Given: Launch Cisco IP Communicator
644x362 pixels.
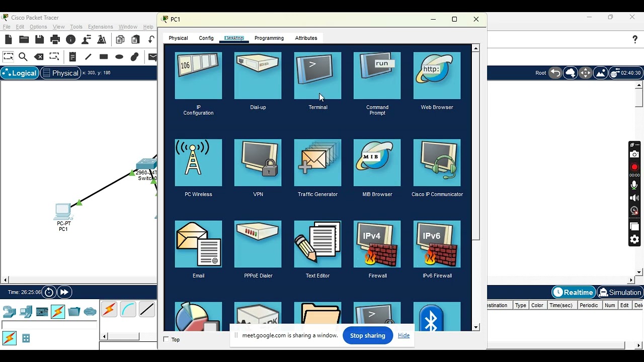Looking at the screenshot, I should (437, 162).
